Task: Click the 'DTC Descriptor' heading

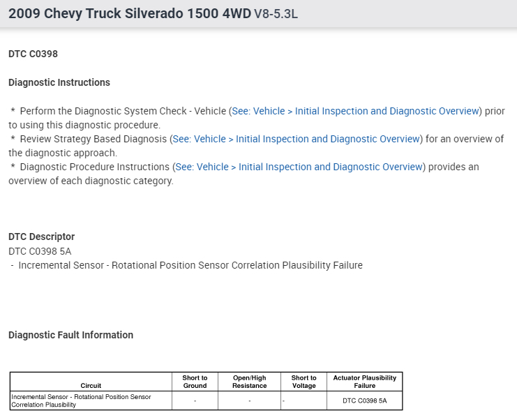Action: [x=42, y=237]
